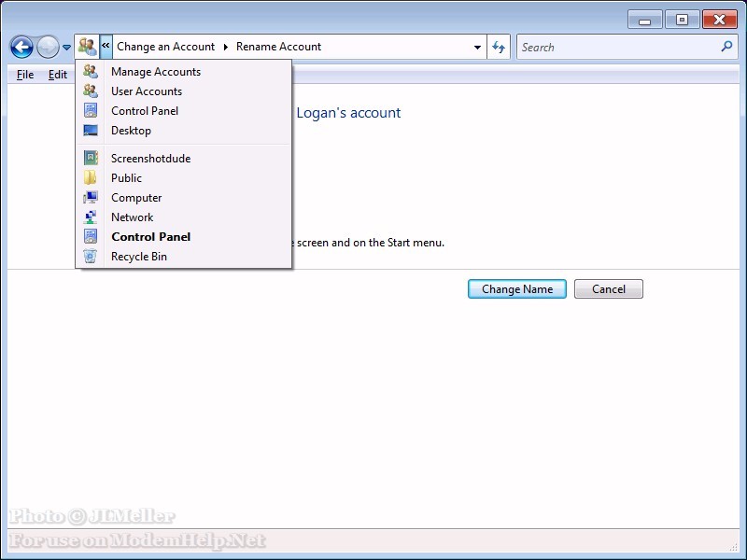Image resolution: width=747 pixels, height=560 pixels.
Task: Click the magnifier search icon
Action: [726, 46]
